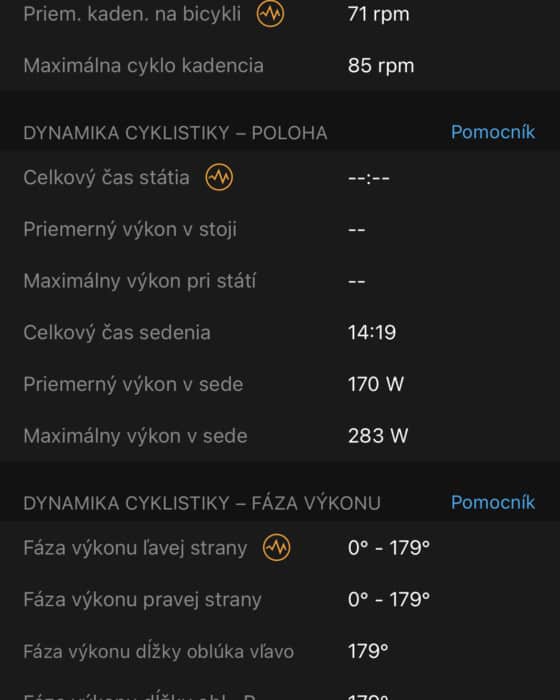Open Pomocník link for Dynamika cyklistiky – Poloha
The width and height of the screenshot is (560, 700).
tap(493, 132)
